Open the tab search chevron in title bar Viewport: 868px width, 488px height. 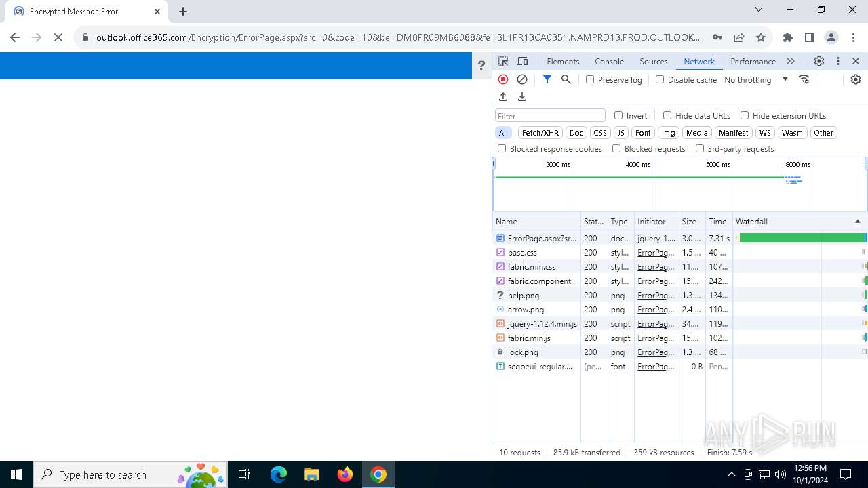[x=759, y=9]
